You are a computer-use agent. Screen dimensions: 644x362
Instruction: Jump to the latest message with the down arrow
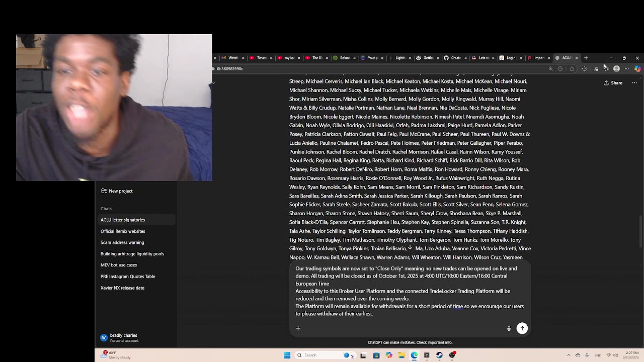point(410,248)
